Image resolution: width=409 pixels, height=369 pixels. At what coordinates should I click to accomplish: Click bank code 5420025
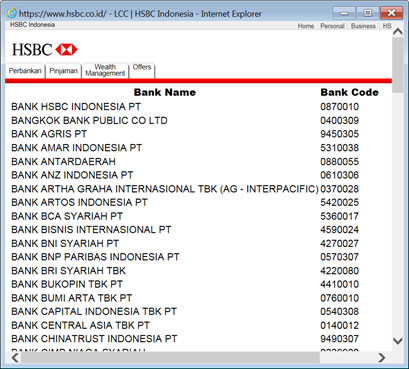[340, 202]
